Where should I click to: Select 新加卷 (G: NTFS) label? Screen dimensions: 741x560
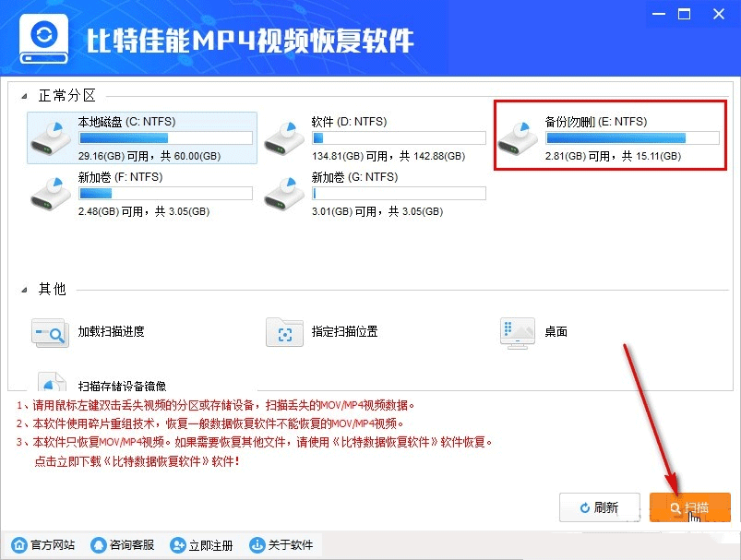[354, 177]
